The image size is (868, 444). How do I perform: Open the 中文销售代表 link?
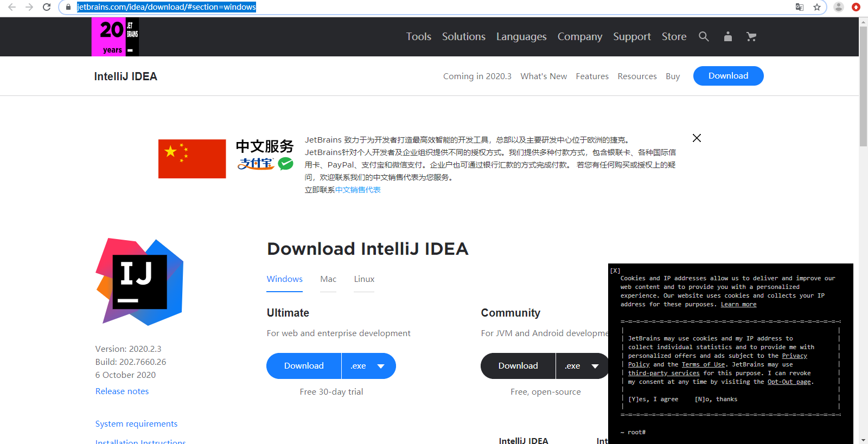(358, 190)
